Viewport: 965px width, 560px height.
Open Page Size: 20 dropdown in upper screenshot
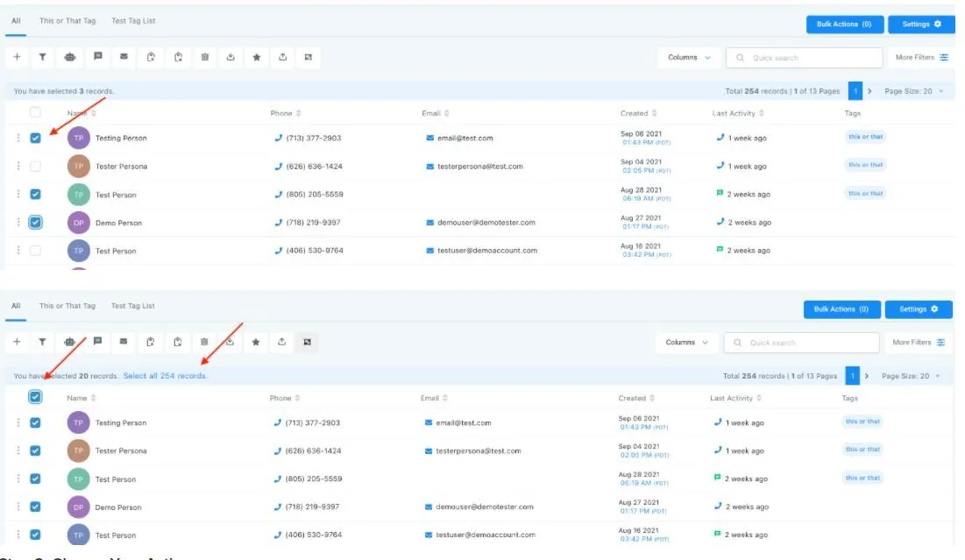pos(913,91)
